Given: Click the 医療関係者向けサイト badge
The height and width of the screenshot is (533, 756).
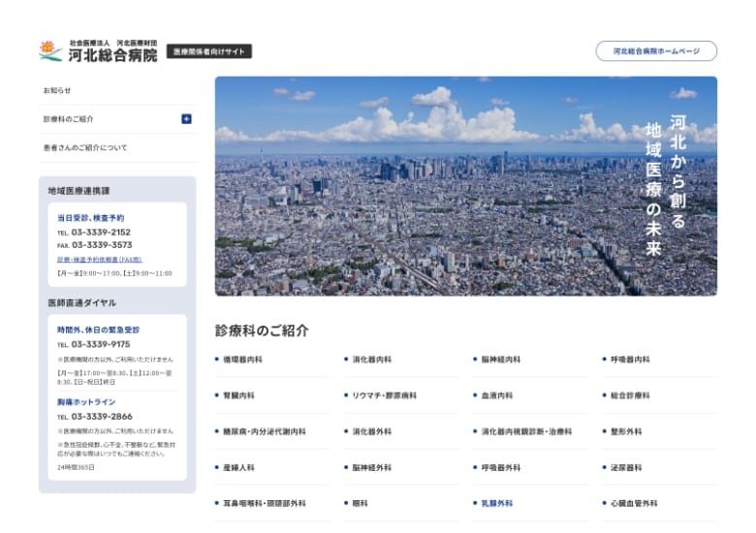Looking at the screenshot, I should [x=209, y=51].
